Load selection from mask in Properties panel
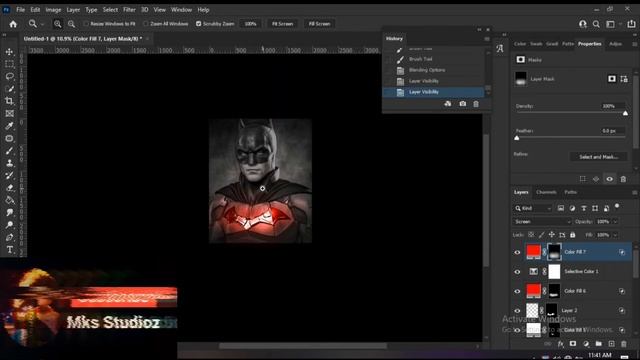 [582, 179]
